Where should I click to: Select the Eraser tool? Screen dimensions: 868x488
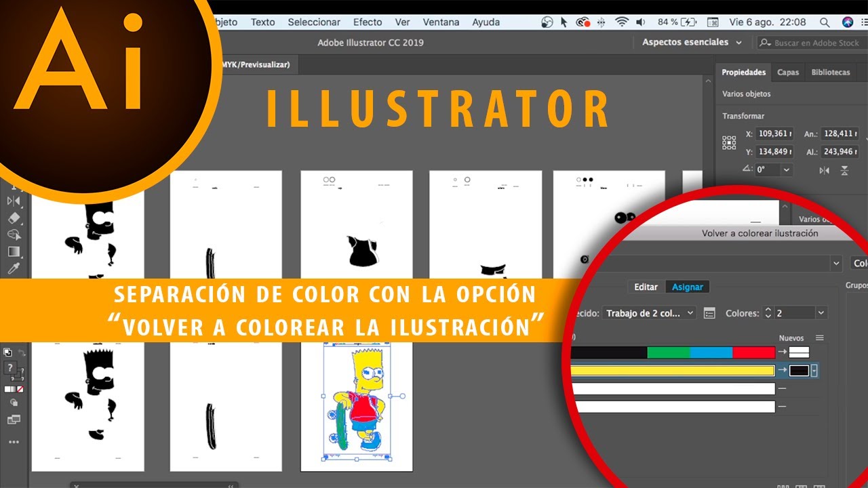point(14,218)
